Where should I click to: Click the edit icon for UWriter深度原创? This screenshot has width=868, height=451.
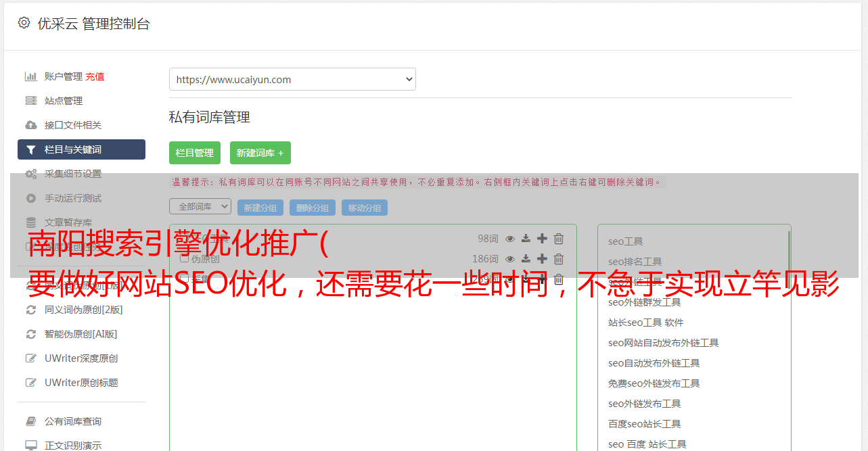31,358
